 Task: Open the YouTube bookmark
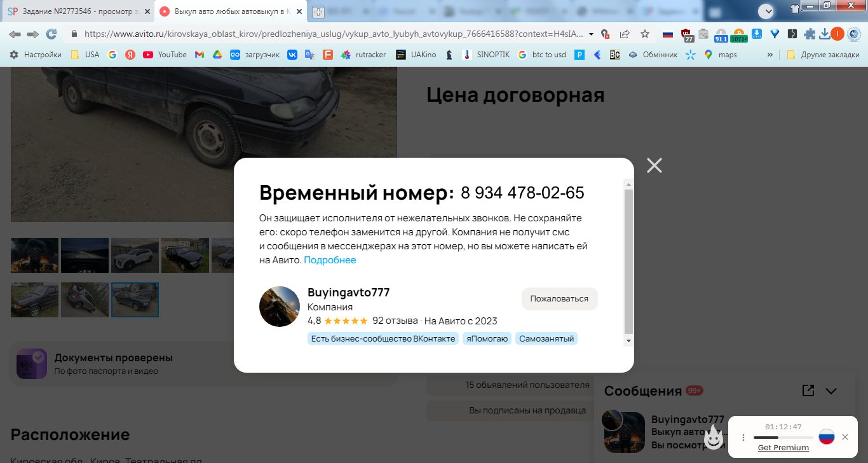(x=165, y=55)
